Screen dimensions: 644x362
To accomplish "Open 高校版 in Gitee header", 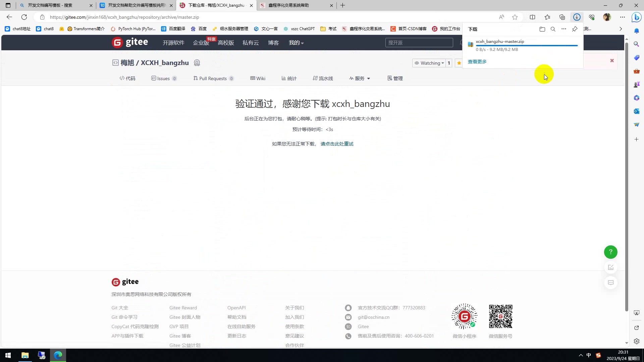I will click(226, 43).
